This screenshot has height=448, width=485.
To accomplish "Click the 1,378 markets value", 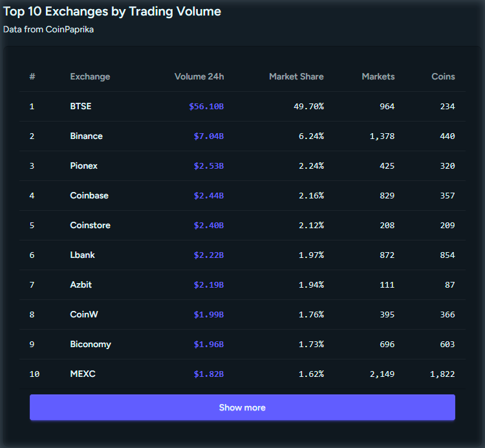I will coord(382,136).
